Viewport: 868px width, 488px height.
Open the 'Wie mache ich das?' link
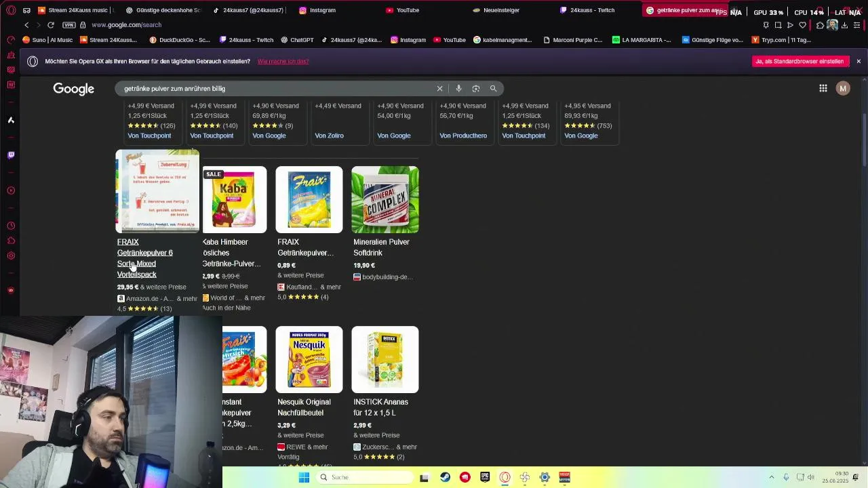(x=283, y=61)
